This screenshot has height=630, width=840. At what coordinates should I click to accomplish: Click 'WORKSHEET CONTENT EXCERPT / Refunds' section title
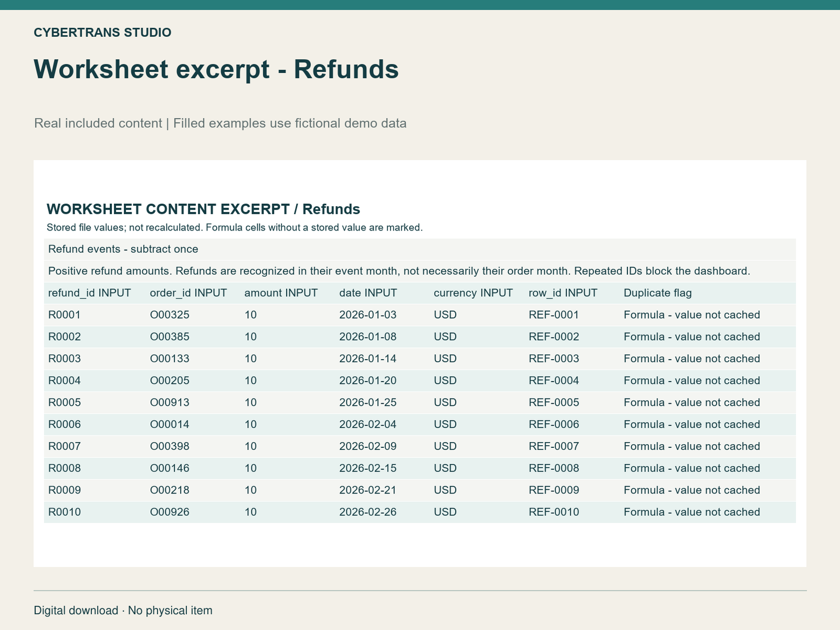(203, 209)
